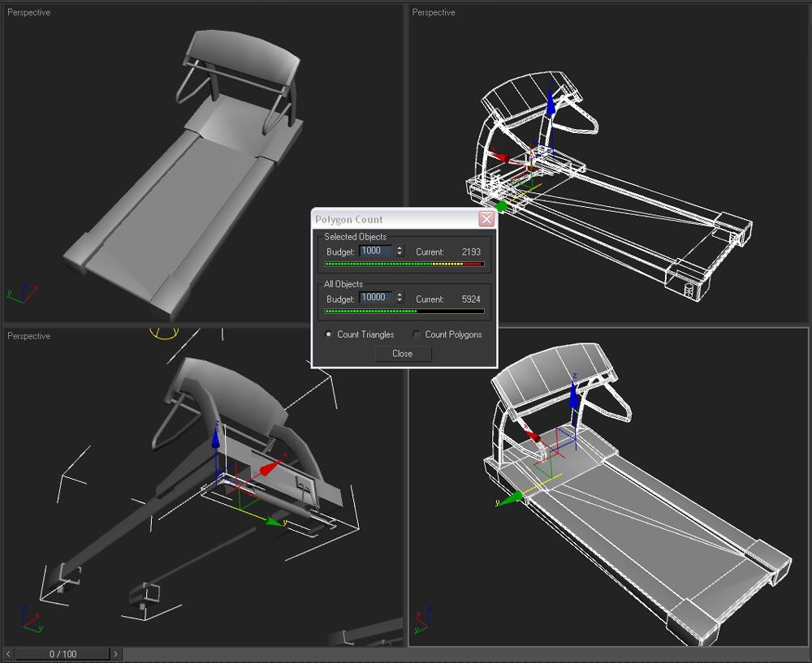Open the top-left viewport Perspective label menu

(28, 12)
